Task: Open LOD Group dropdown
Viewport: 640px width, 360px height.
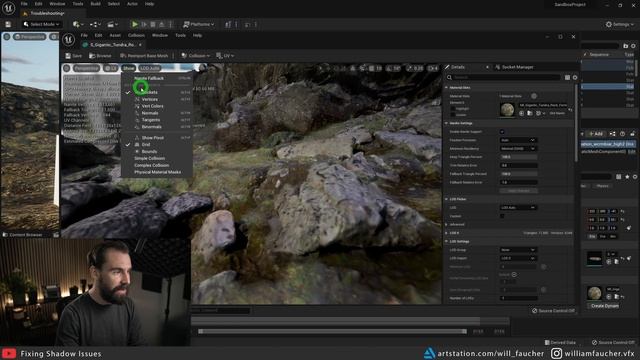Action: pyautogui.click(x=518, y=250)
